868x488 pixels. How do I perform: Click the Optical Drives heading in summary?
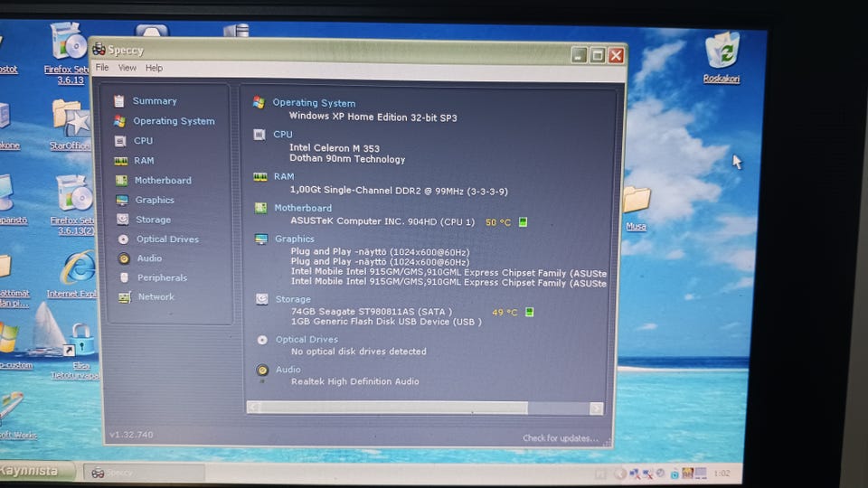point(307,339)
